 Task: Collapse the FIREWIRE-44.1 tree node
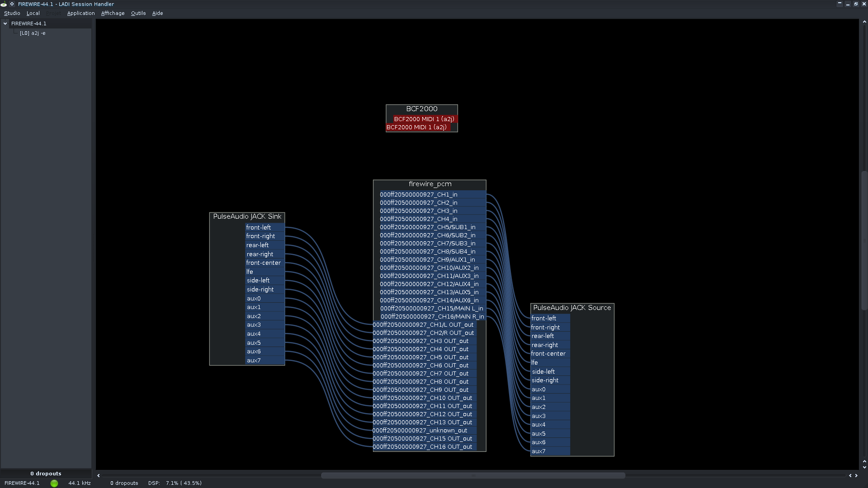(5, 23)
